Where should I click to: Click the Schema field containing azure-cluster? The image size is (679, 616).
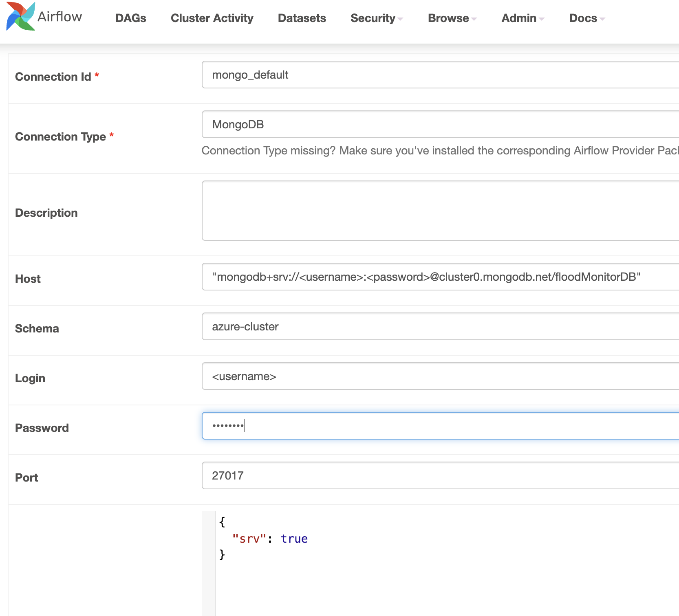coord(440,326)
